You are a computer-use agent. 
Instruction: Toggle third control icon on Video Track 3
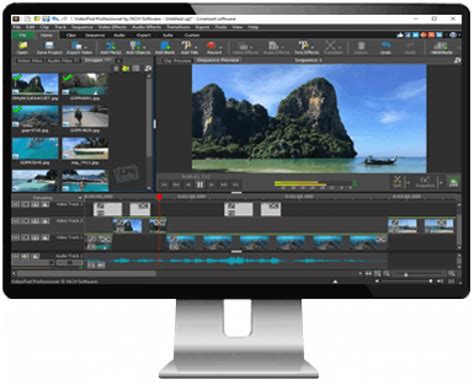click(35, 204)
